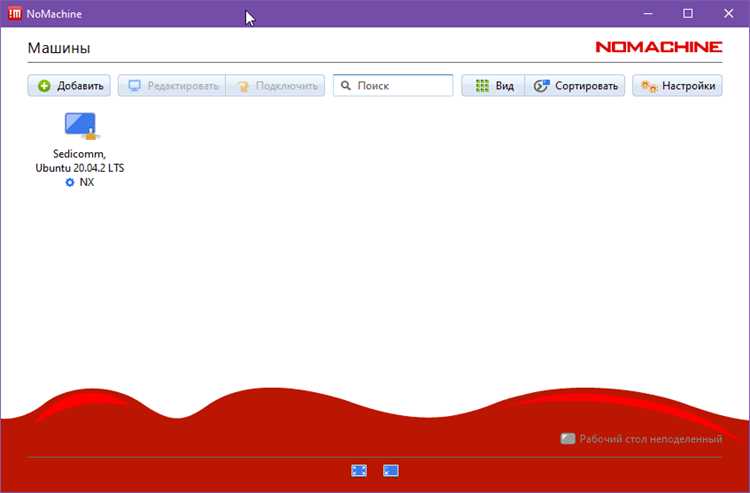
Task: Click the red NOMACHINE logo
Action: tap(659, 47)
